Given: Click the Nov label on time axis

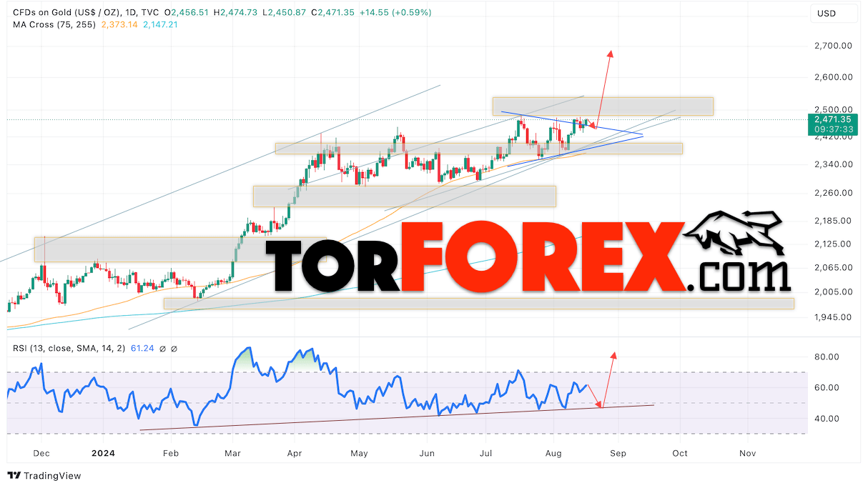Looking at the screenshot, I should pos(747,453).
